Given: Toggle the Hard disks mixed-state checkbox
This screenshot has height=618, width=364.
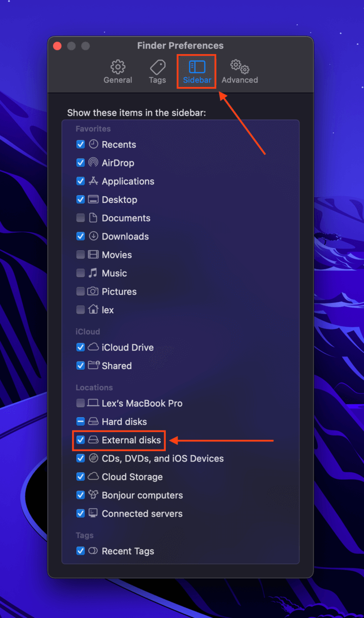Looking at the screenshot, I should tap(80, 422).
